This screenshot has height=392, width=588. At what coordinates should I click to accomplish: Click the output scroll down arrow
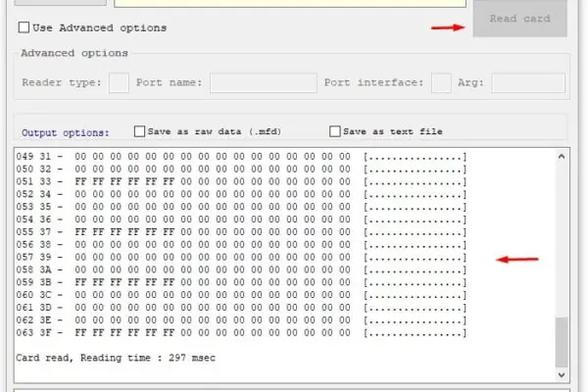[x=562, y=374]
